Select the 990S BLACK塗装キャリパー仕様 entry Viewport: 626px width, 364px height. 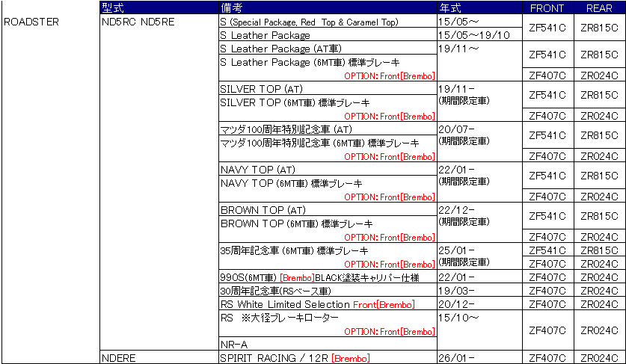(x=317, y=277)
